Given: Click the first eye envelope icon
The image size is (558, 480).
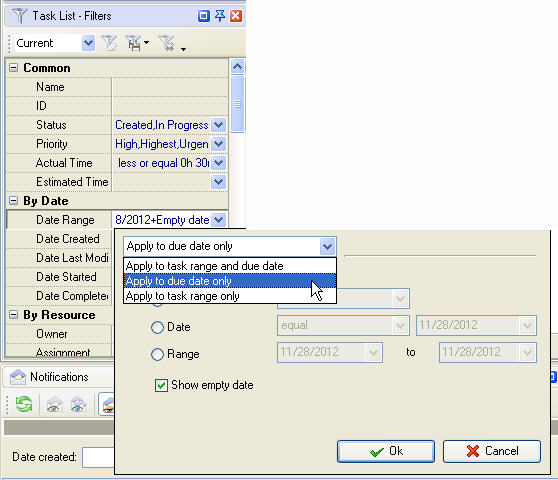Looking at the screenshot, I should tap(54, 405).
